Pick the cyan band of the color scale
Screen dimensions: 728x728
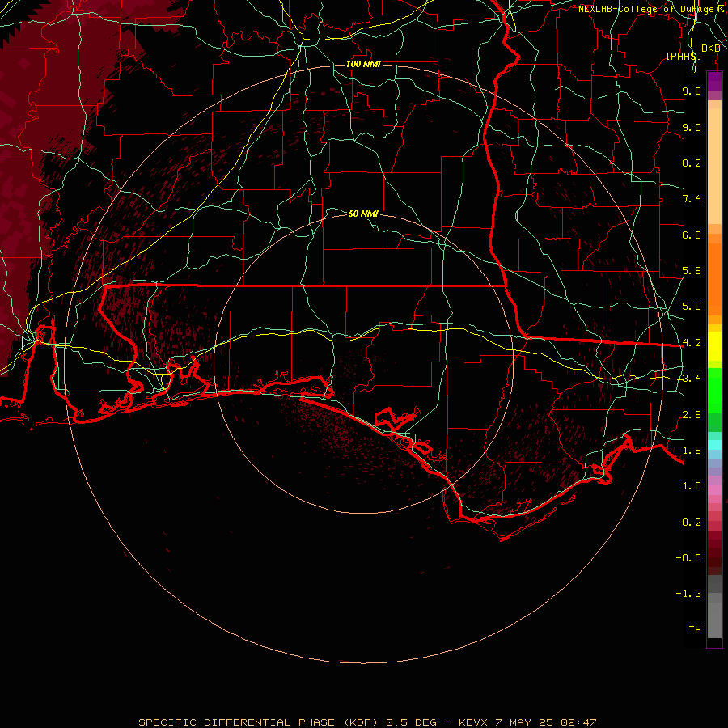click(714, 445)
